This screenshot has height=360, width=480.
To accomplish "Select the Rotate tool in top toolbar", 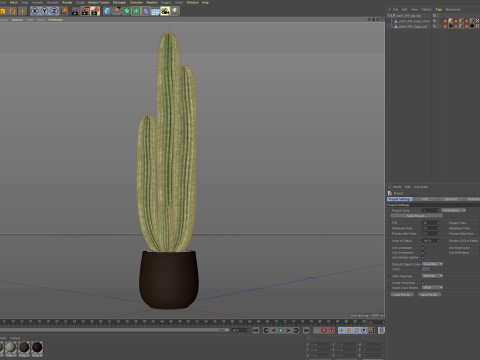I will pyautogui.click(x=12, y=11).
